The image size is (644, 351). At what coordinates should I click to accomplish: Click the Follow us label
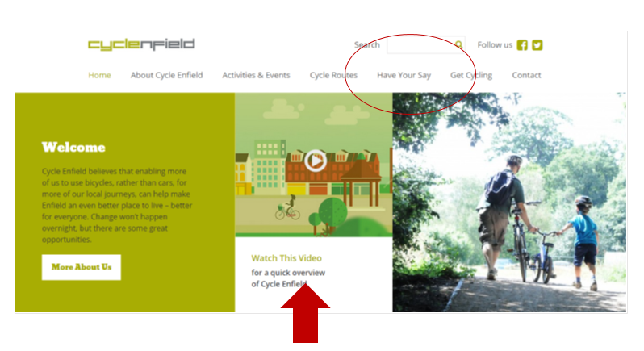[x=495, y=45]
